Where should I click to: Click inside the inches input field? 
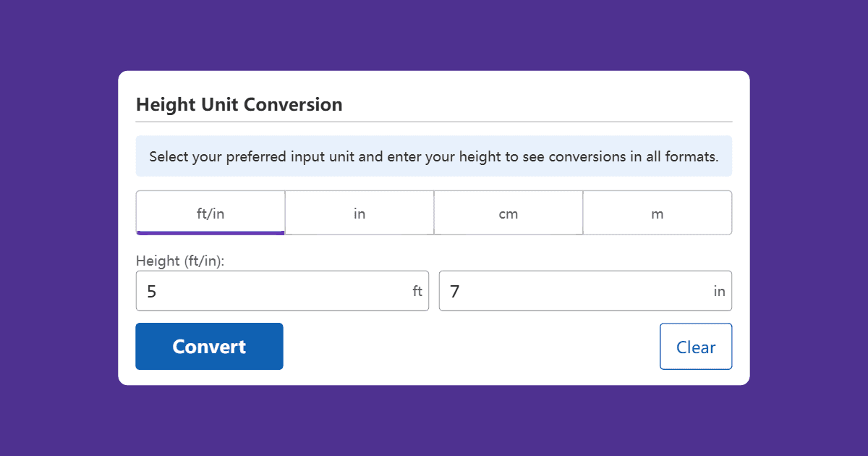click(586, 290)
